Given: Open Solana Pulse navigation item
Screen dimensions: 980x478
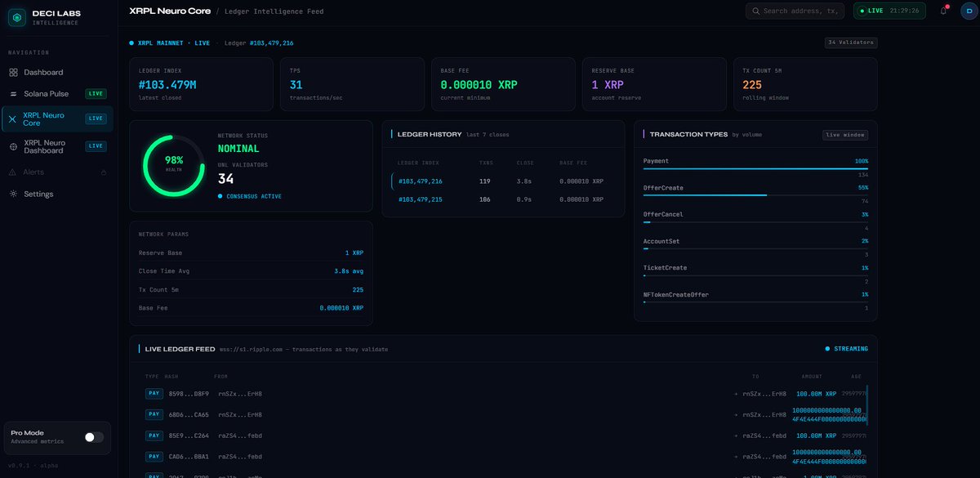Looking at the screenshot, I should [58, 94].
